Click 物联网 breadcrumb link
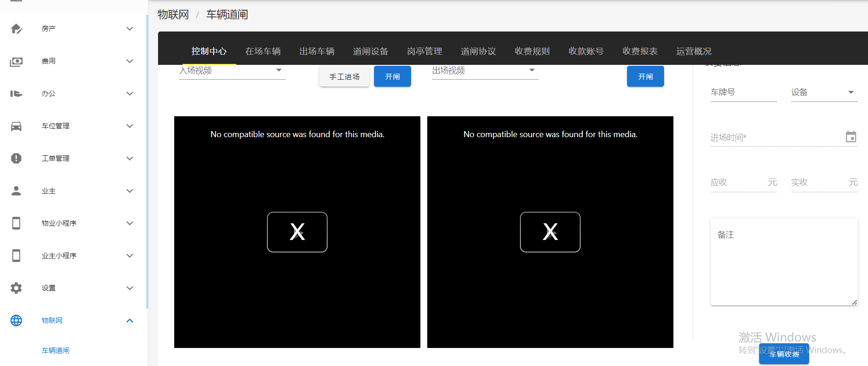The width and height of the screenshot is (868, 366). pyautogui.click(x=173, y=15)
